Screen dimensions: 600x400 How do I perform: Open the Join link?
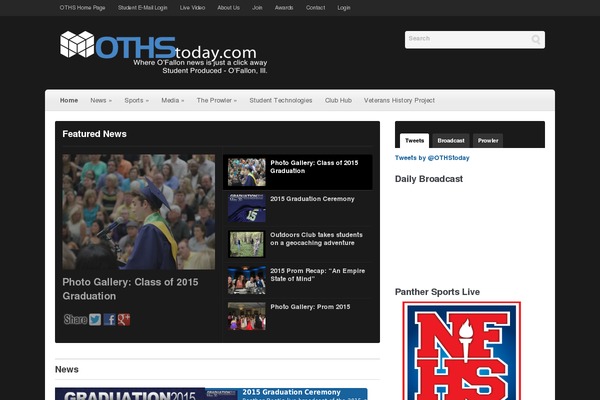[257, 8]
